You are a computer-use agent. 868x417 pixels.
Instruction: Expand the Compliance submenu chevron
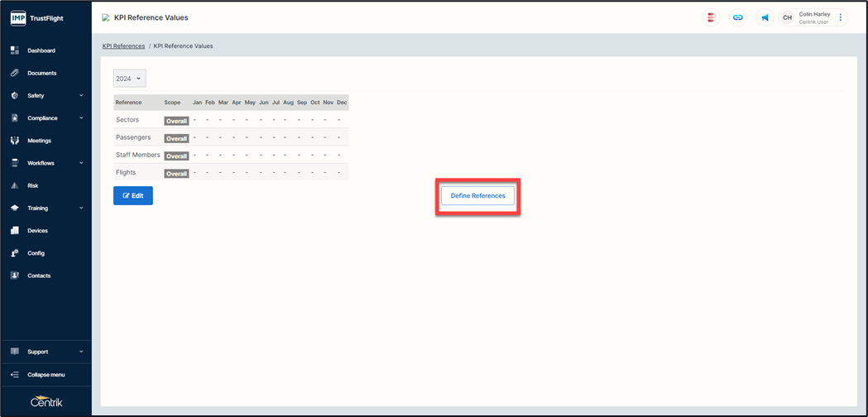81,118
